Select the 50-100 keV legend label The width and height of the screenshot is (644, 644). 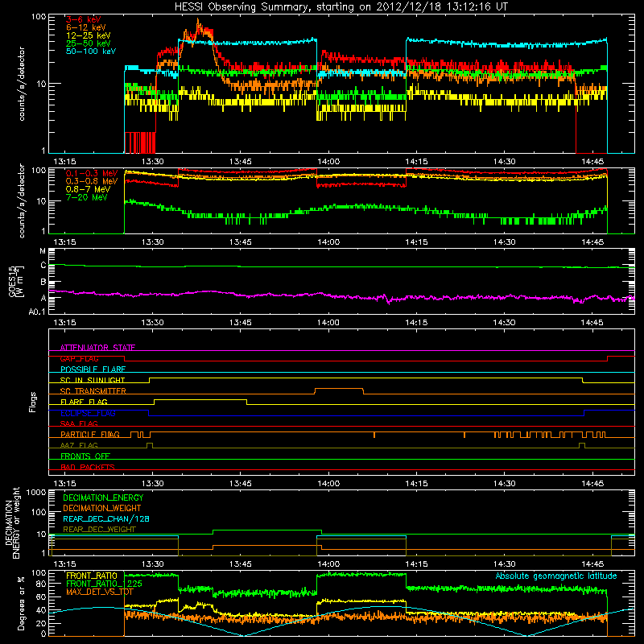[x=91, y=52]
